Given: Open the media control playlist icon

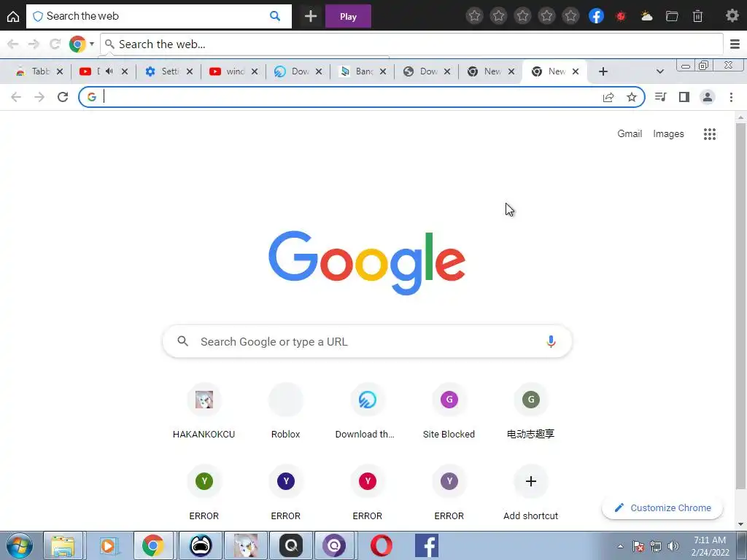Looking at the screenshot, I should [660, 97].
